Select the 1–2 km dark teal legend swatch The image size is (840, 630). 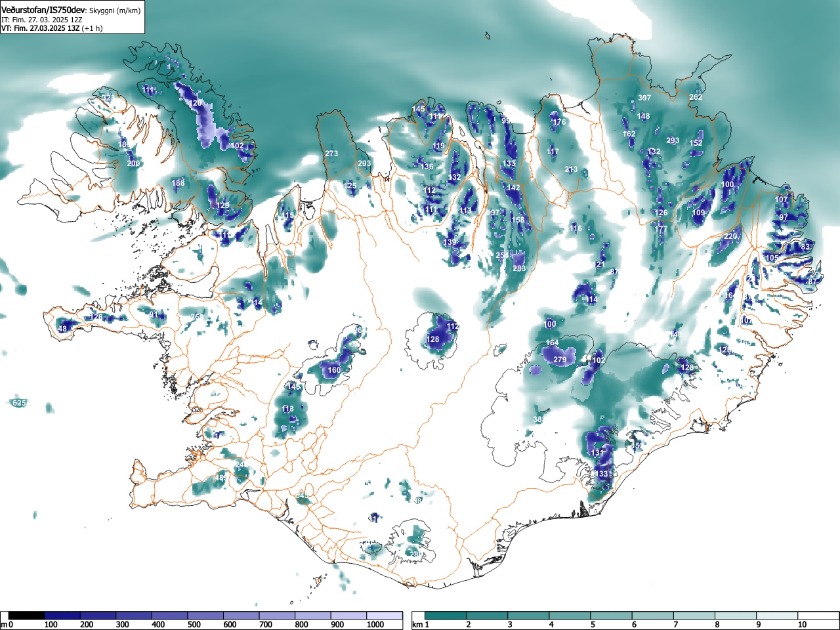point(446,616)
